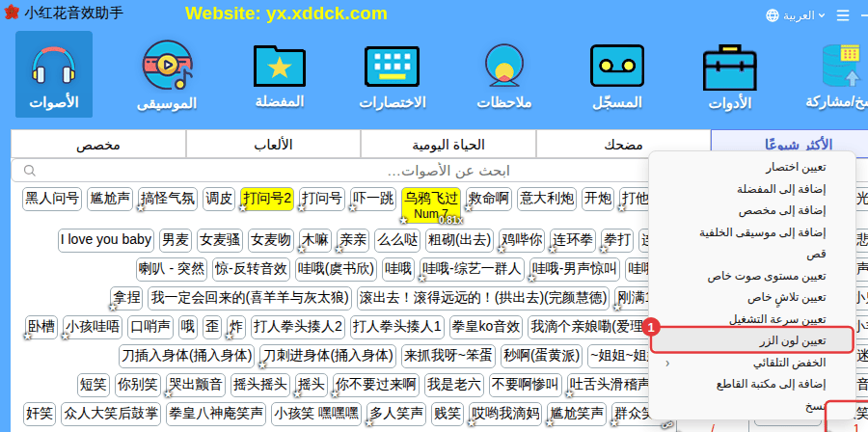Play the 哎哟我滴妈 sound button
The height and width of the screenshot is (432, 868).
click(x=505, y=413)
